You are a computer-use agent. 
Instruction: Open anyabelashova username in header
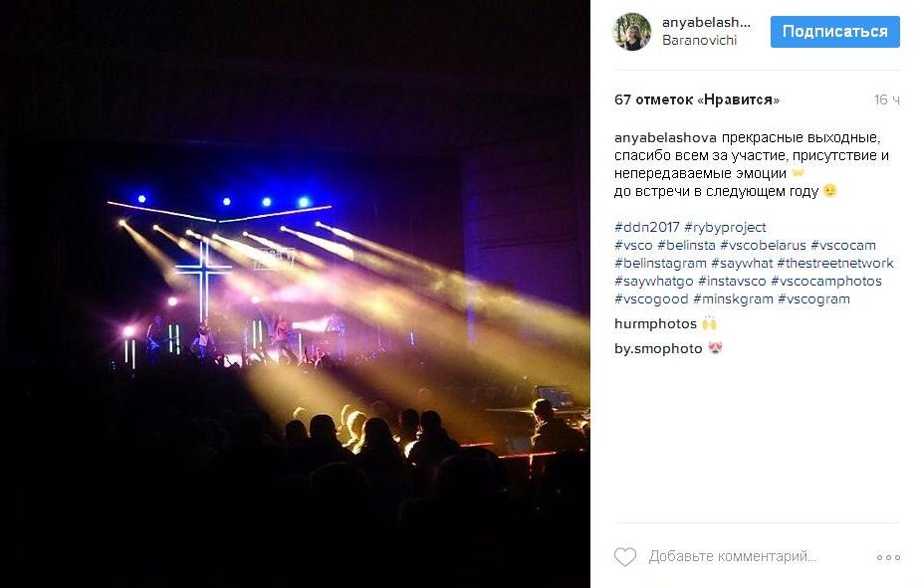pyautogui.click(x=706, y=22)
